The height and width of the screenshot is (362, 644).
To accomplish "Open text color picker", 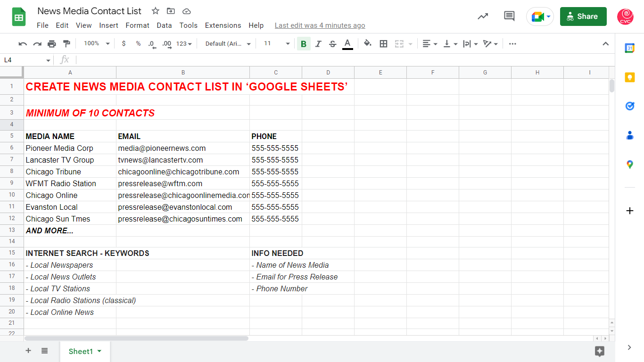I will click(x=347, y=44).
